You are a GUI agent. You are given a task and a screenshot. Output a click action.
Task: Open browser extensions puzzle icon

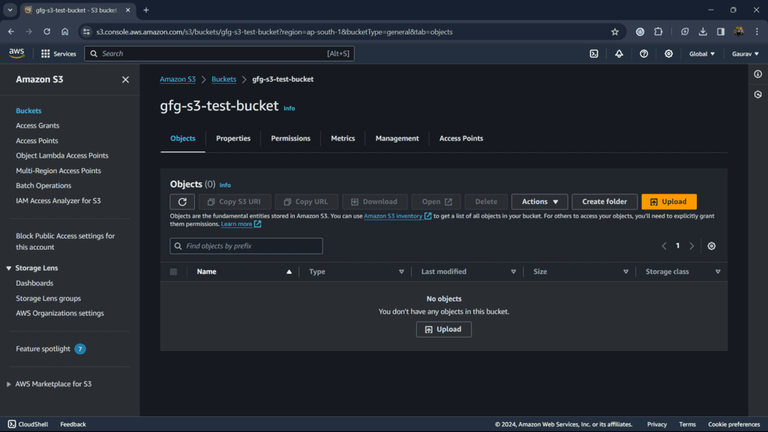pyautogui.click(x=658, y=32)
